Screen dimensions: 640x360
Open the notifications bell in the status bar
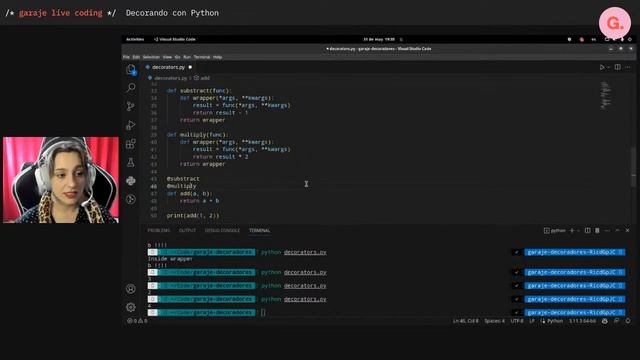pos(628,321)
